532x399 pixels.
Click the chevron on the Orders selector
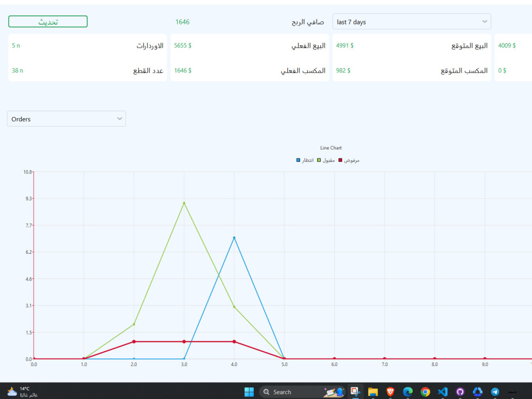point(120,118)
